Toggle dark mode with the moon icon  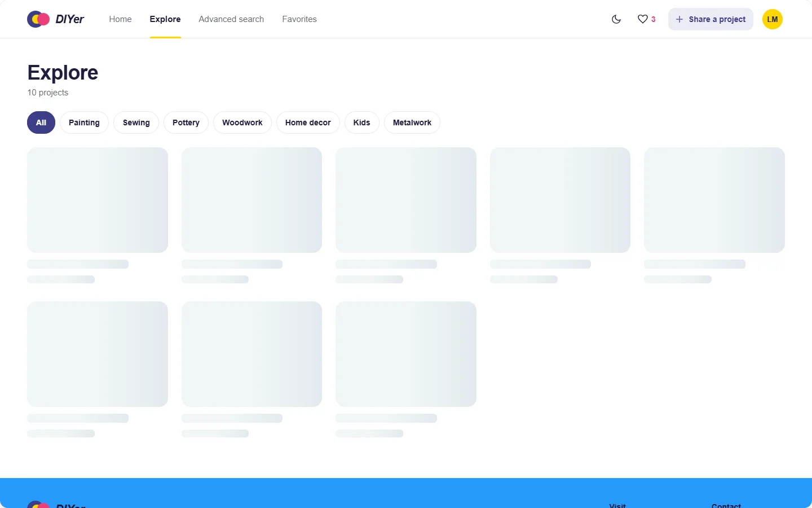pyautogui.click(x=616, y=19)
